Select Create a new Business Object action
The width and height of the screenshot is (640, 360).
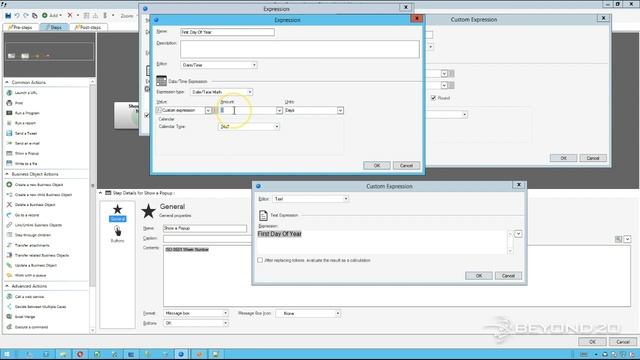point(39,185)
